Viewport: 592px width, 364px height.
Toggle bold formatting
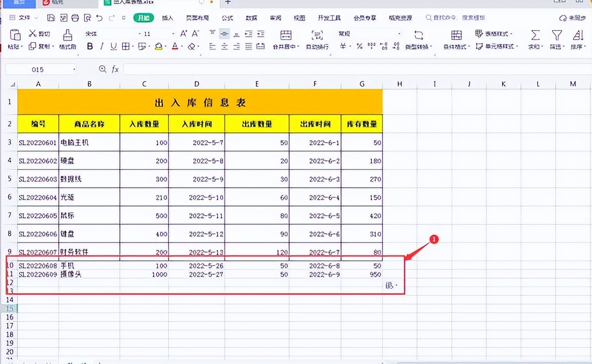click(90, 46)
